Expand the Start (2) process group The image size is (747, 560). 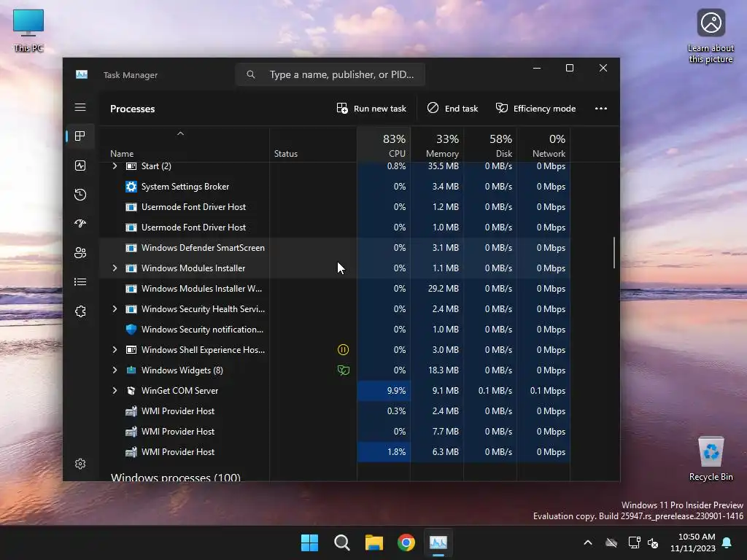[x=115, y=166]
